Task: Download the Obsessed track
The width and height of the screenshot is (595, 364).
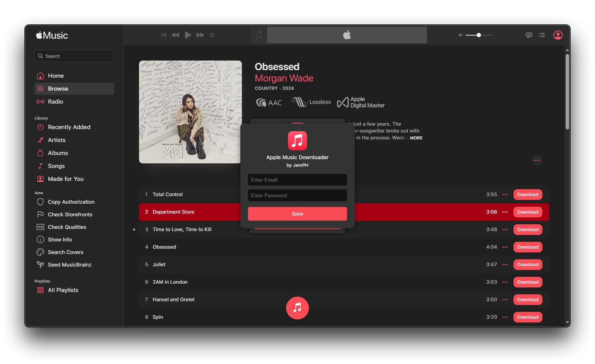Action: (528, 247)
